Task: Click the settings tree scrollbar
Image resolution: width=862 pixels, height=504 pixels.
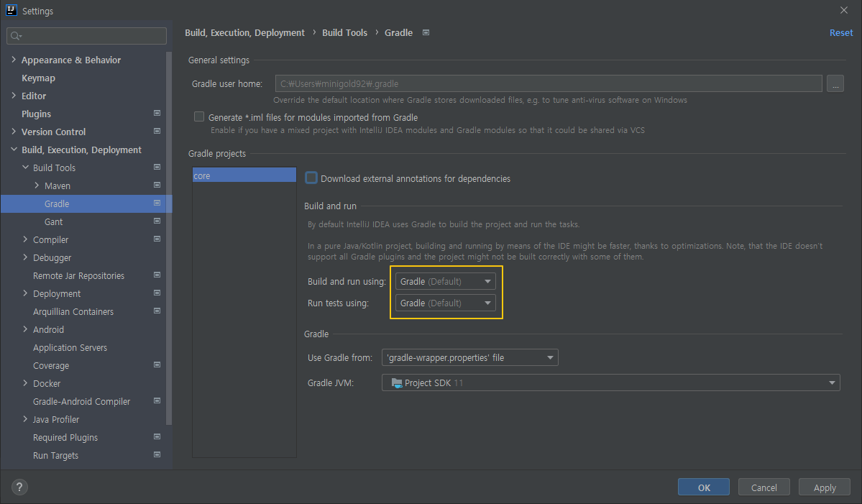Action: click(169, 237)
